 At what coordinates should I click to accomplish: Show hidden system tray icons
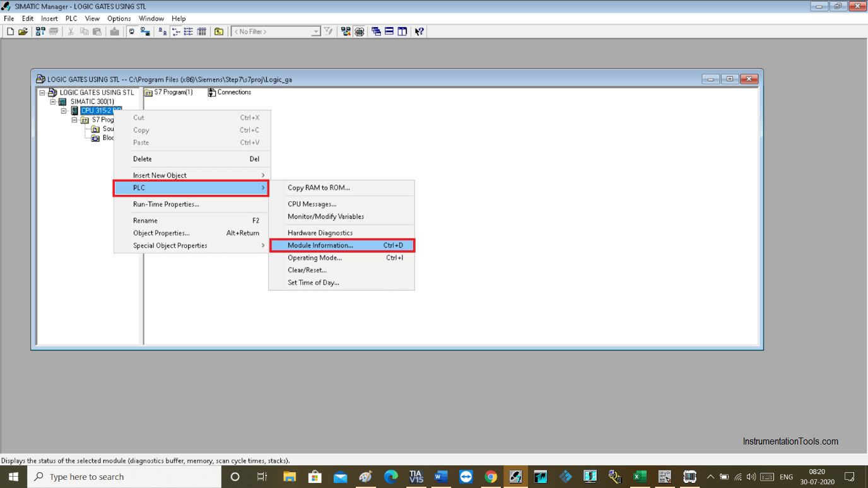(711, 477)
